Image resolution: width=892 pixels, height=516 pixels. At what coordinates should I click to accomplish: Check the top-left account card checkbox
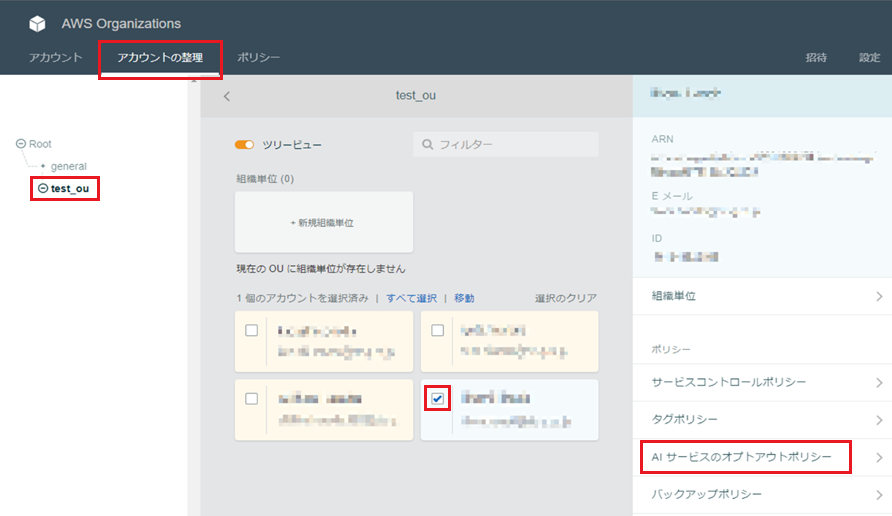(251, 330)
